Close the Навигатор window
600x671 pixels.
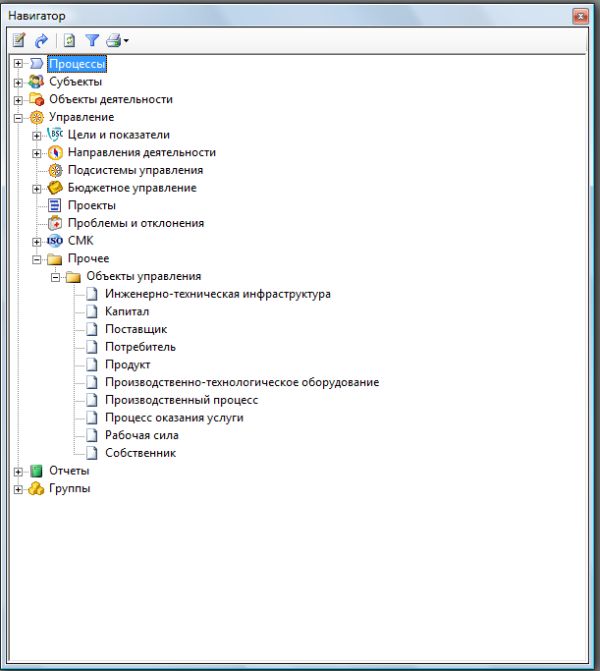click(580, 16)
